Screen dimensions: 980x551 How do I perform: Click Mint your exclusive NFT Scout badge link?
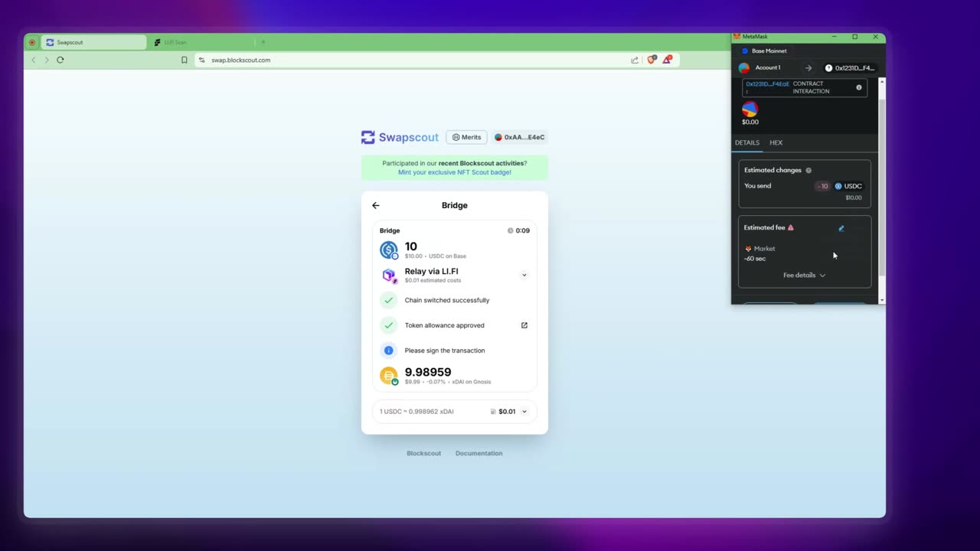(x=454, y=172)
